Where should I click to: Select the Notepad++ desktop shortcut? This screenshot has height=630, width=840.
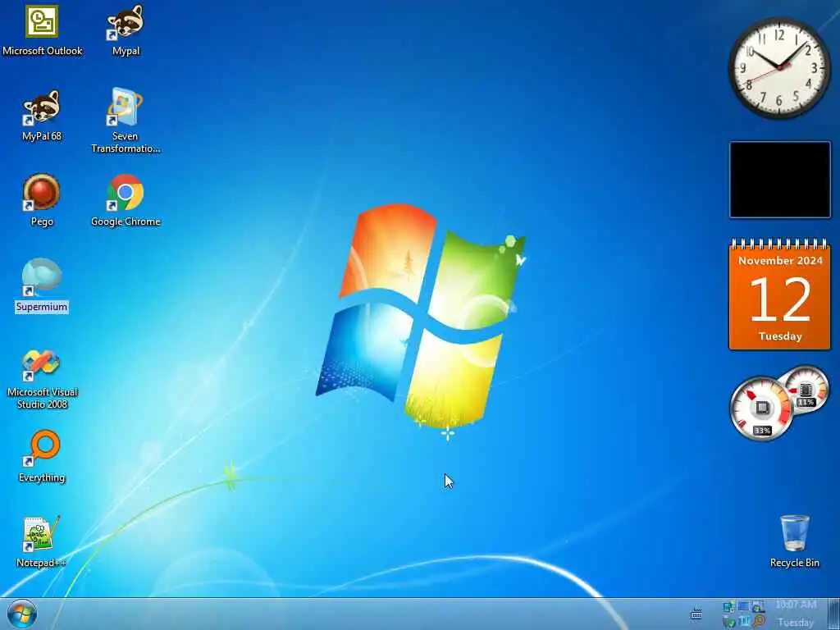[x=42, y=541]
